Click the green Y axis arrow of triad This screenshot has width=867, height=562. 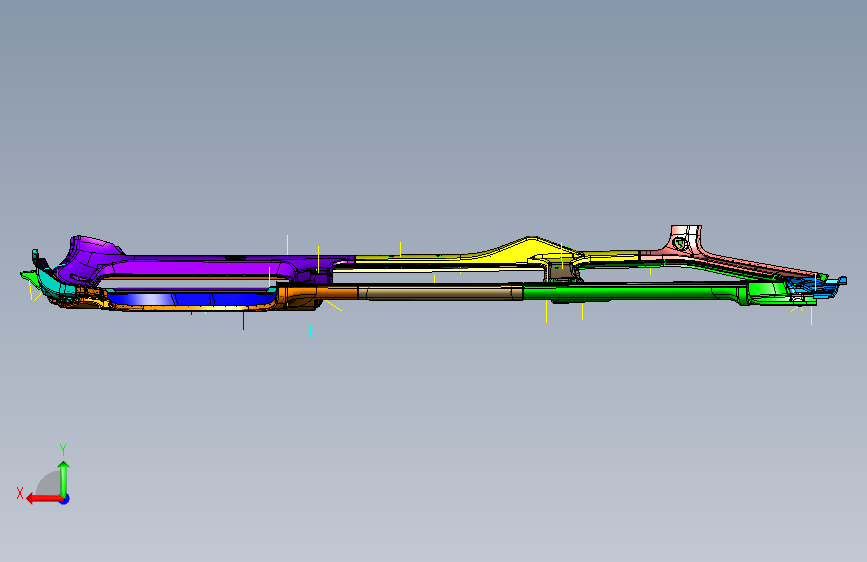pos(64,478)
